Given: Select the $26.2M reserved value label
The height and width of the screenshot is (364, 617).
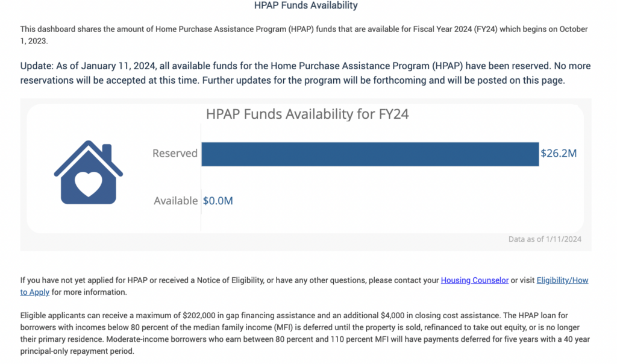Looking at the screenshot, I should pyautogui.click(x=559, y=153).
